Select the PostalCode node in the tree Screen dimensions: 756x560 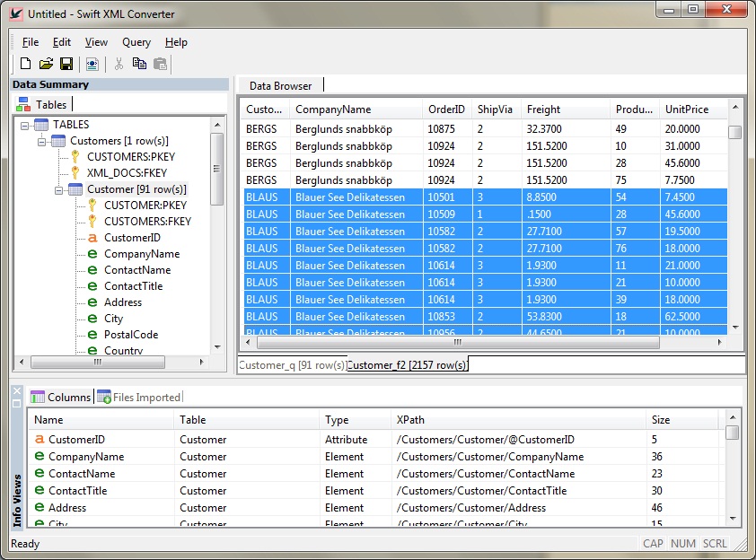pyautogui.click(x=131, y=335)
